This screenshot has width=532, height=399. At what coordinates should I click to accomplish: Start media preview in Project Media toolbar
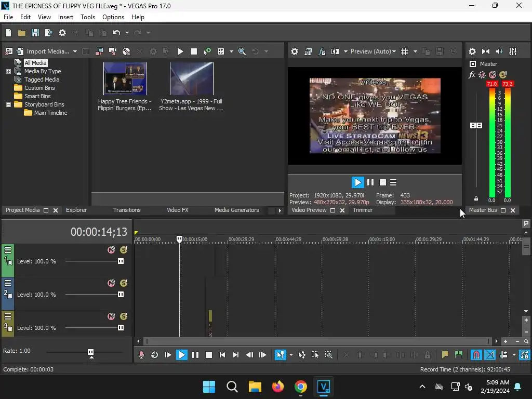pyautogui.click(x=180, y=51)
